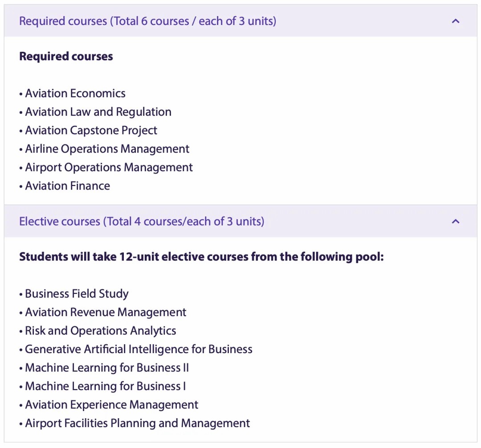
Task: Click the 12-unit elective courses pool heading
Action: 201,257
